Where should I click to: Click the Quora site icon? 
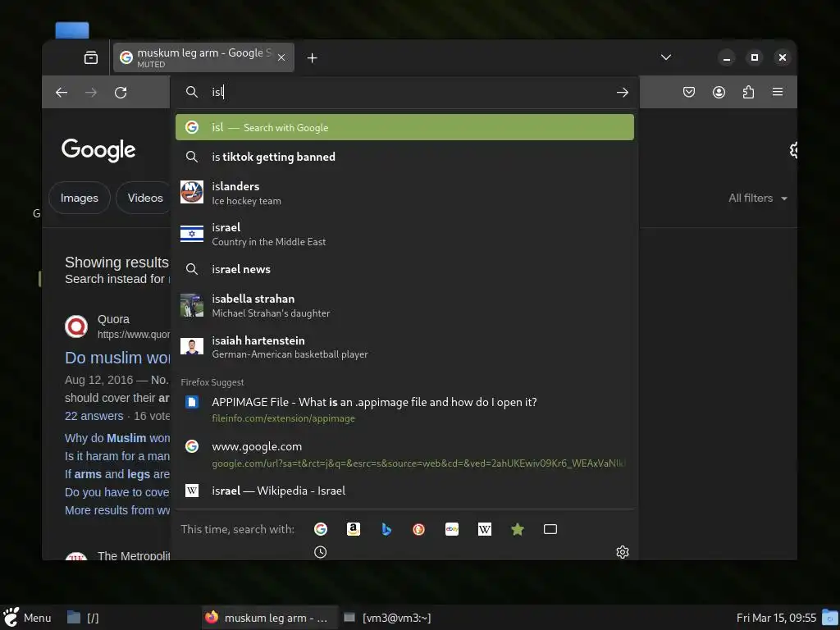[x=76, y=326]
